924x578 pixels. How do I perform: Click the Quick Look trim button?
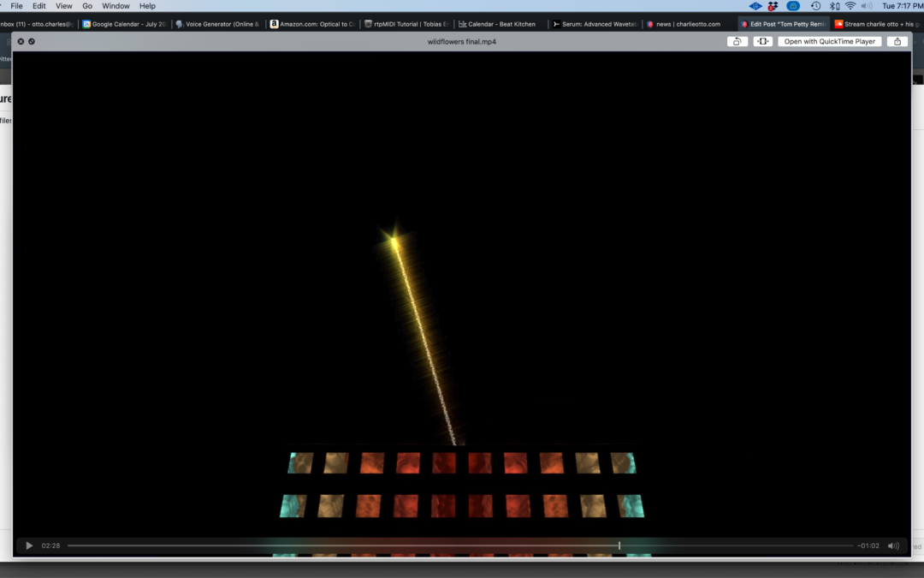(762, 41)
